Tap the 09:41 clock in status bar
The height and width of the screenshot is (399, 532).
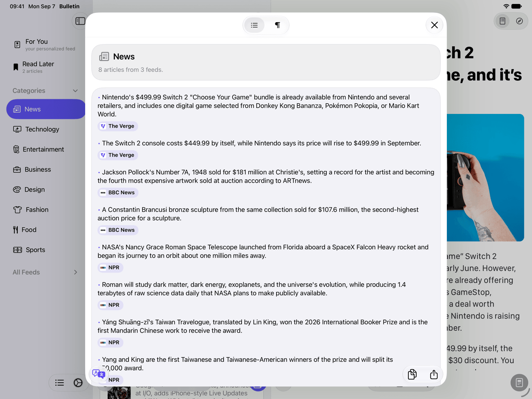[x=17, y=6]
